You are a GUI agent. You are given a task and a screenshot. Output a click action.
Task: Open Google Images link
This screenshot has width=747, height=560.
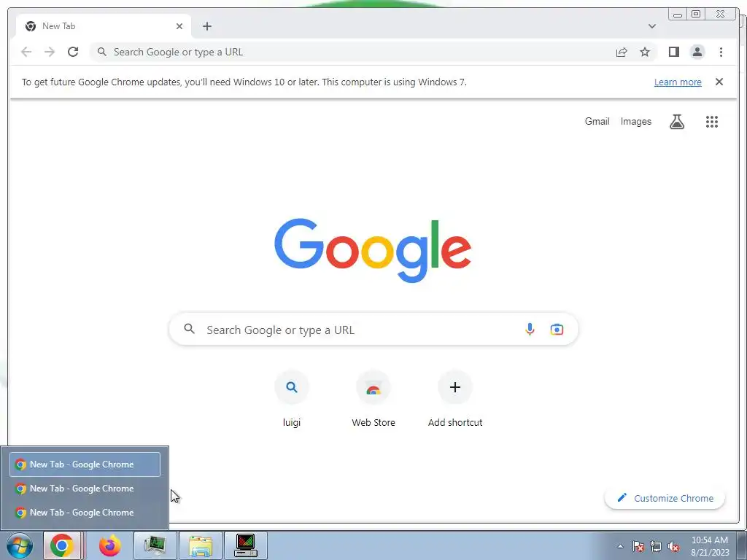point(635,122)
